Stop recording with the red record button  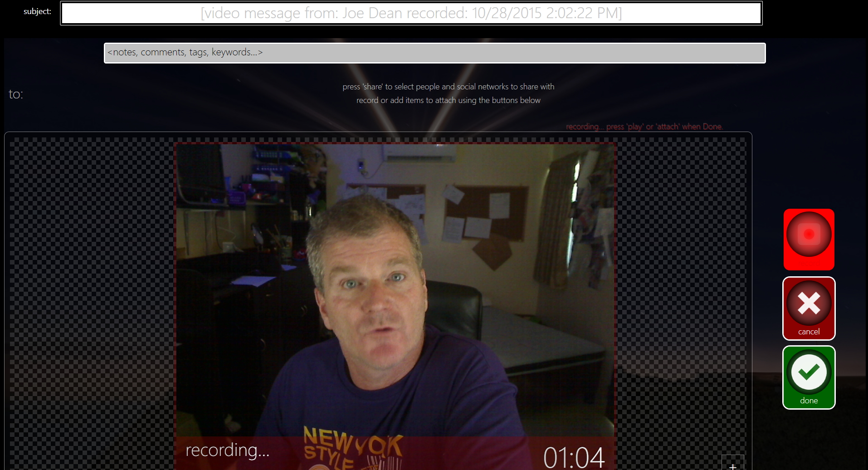[x=809, y=239]
